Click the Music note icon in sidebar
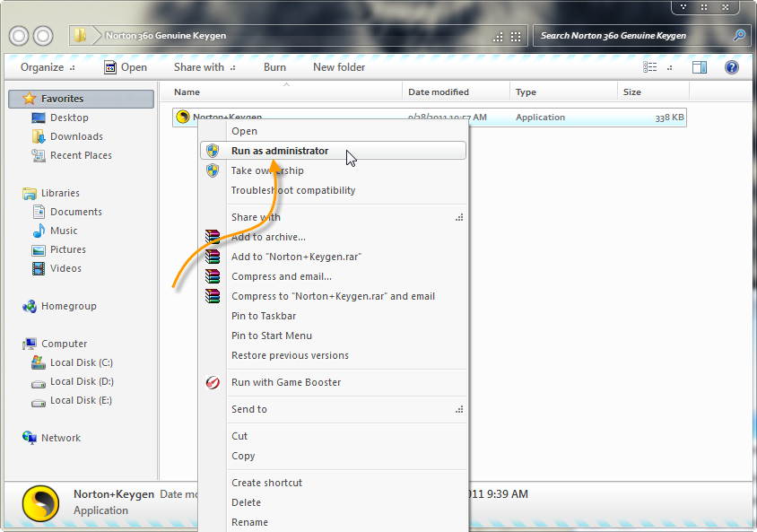Screen dimensions: 757x532 coord(39,231)
